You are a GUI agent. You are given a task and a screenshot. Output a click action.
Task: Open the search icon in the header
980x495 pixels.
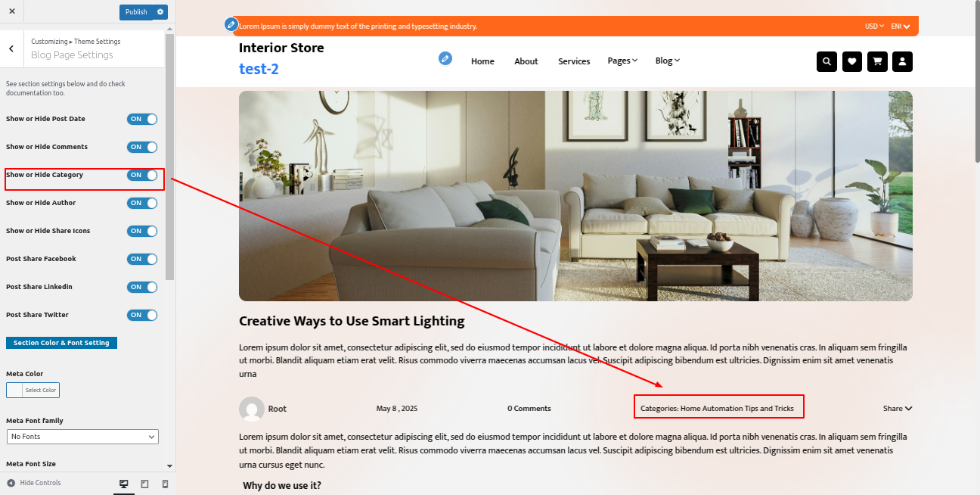pos(826,62)
